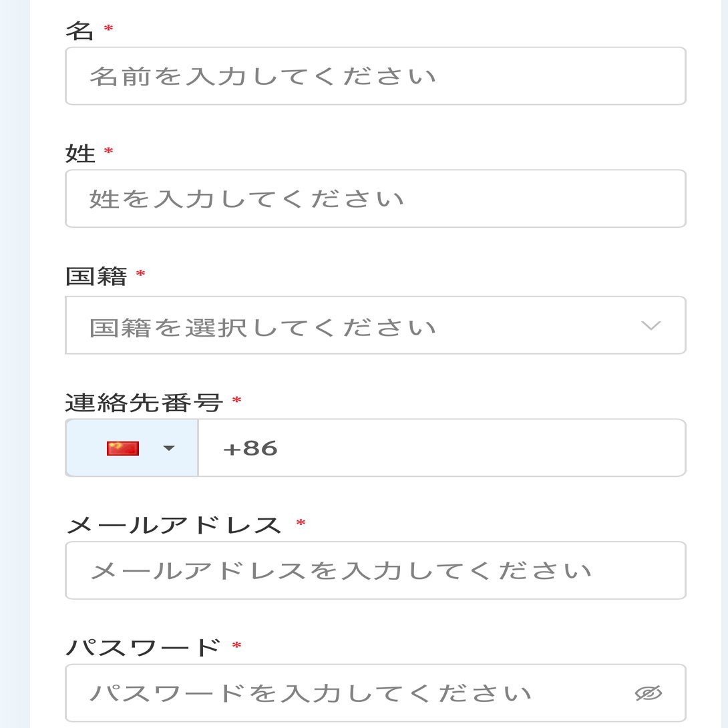The height and width of the screenshot is (728, 728).
Task: Expand the 国籍 chevron arrow
Action: [650, 326]
